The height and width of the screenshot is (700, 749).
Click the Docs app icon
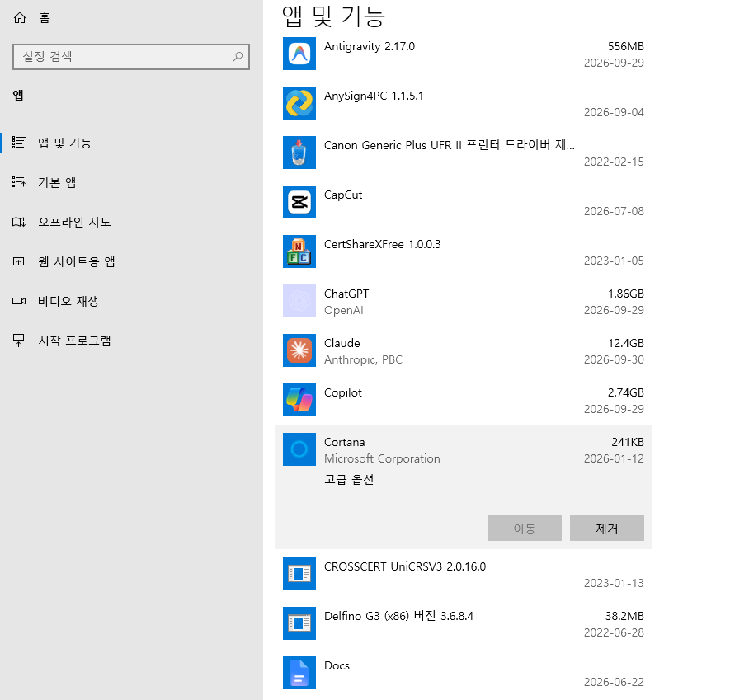[299, 672]
